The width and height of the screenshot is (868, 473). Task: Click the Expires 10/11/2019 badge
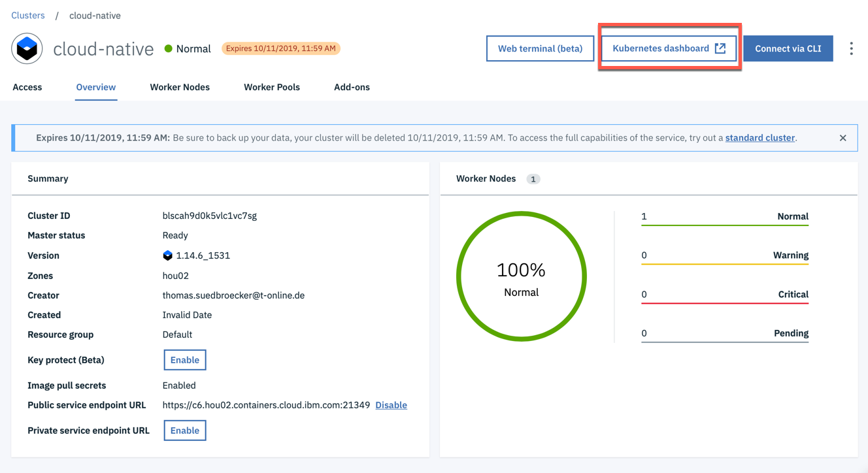click(x=280, y=48)
